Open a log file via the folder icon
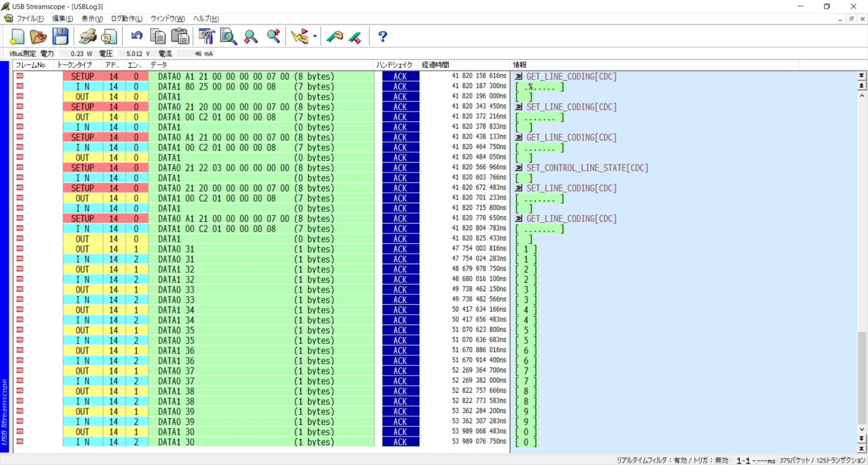 pyautogui.click(x=38, y=37)
